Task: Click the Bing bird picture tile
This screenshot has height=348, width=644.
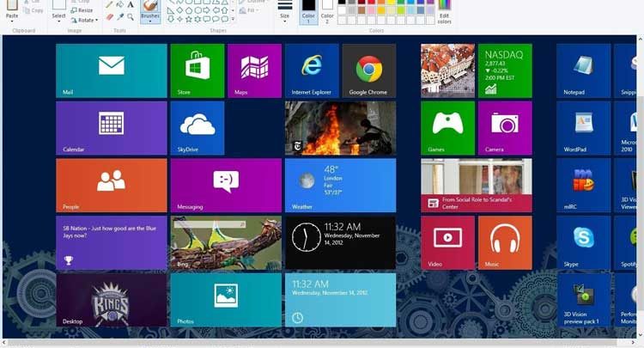Action: [227, 243]
